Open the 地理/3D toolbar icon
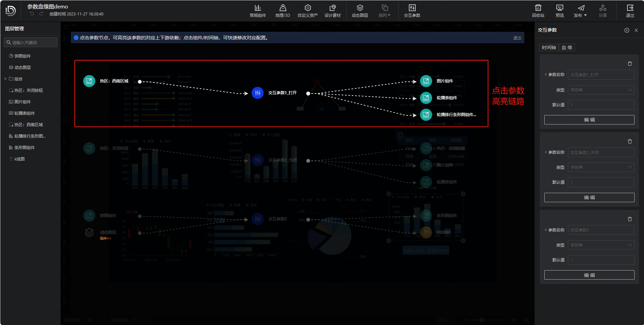The width and height of the screenshot is (644, 325). (x=283, y=11)
